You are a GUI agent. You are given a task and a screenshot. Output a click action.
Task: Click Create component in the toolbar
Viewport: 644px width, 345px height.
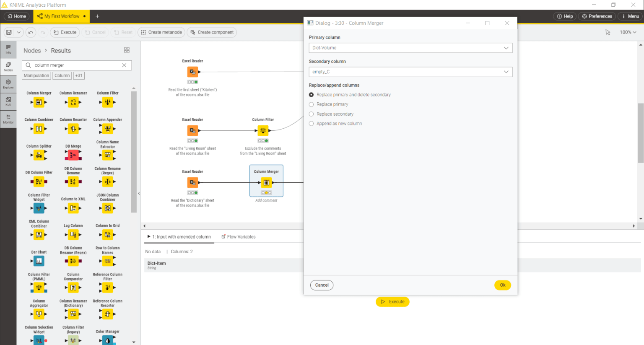coord(212,32)
